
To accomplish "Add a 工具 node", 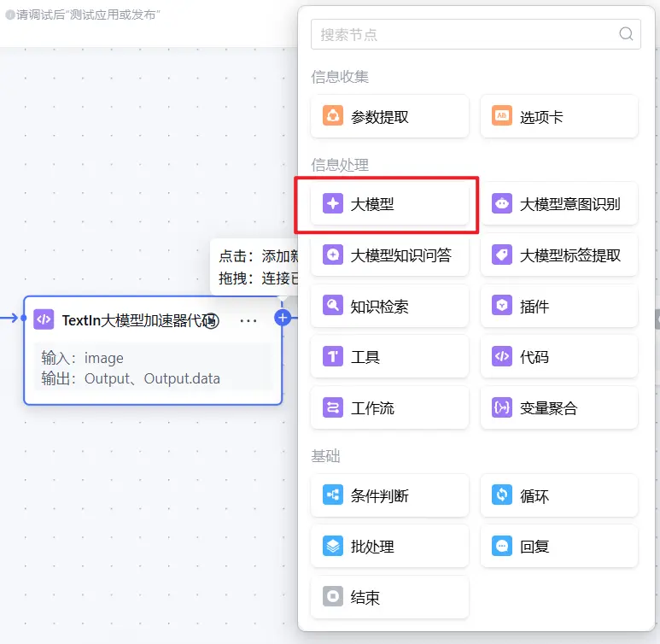I will 389,357.
